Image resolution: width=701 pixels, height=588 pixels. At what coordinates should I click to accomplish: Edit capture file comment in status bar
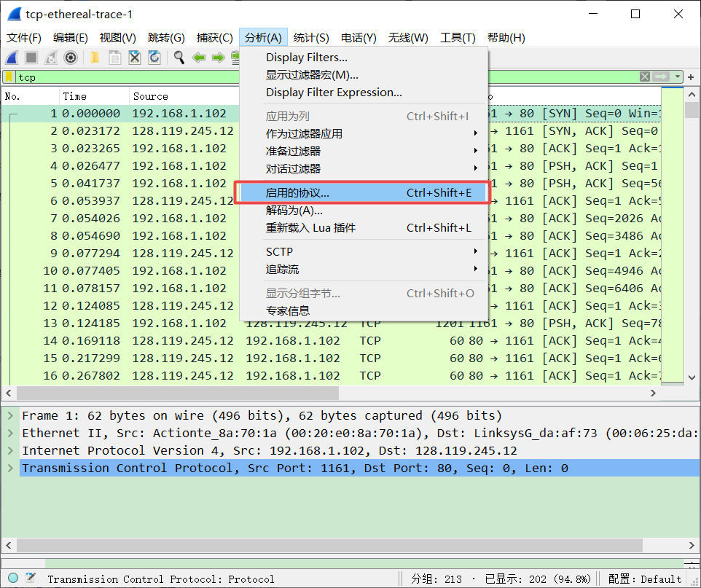point(31,578)
